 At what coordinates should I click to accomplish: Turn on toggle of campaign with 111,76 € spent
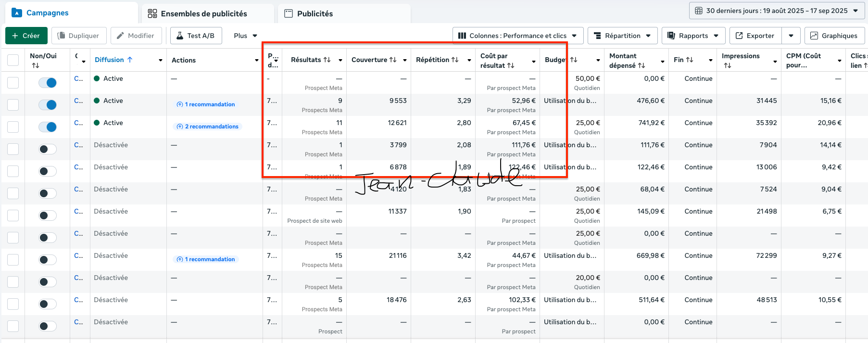click(48, 149)
